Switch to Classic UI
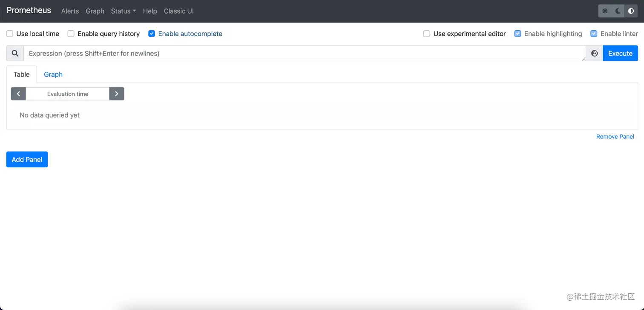Screen dimensions: 644x310 pos(179,11)
